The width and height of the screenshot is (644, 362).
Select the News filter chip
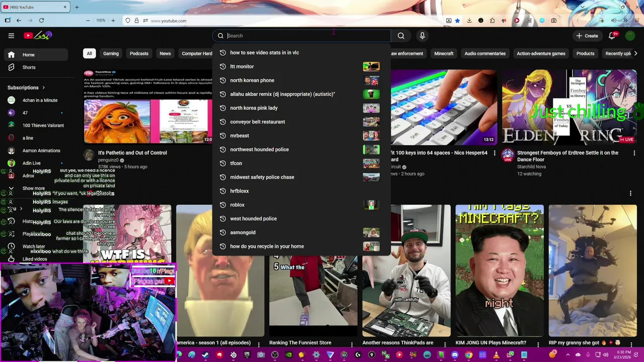(x=165, y=53)
